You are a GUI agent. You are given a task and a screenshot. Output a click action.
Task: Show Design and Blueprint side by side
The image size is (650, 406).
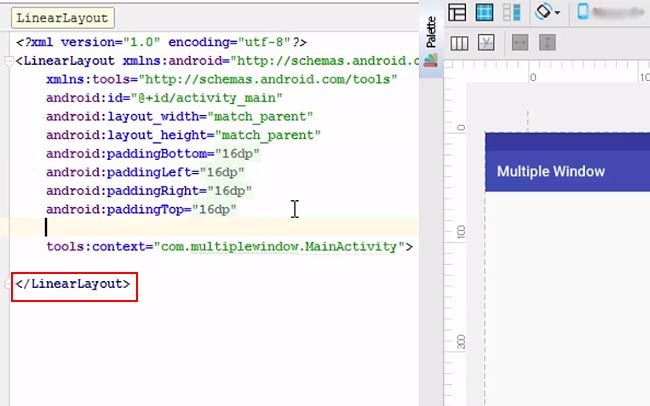click(x=512, y=12)
